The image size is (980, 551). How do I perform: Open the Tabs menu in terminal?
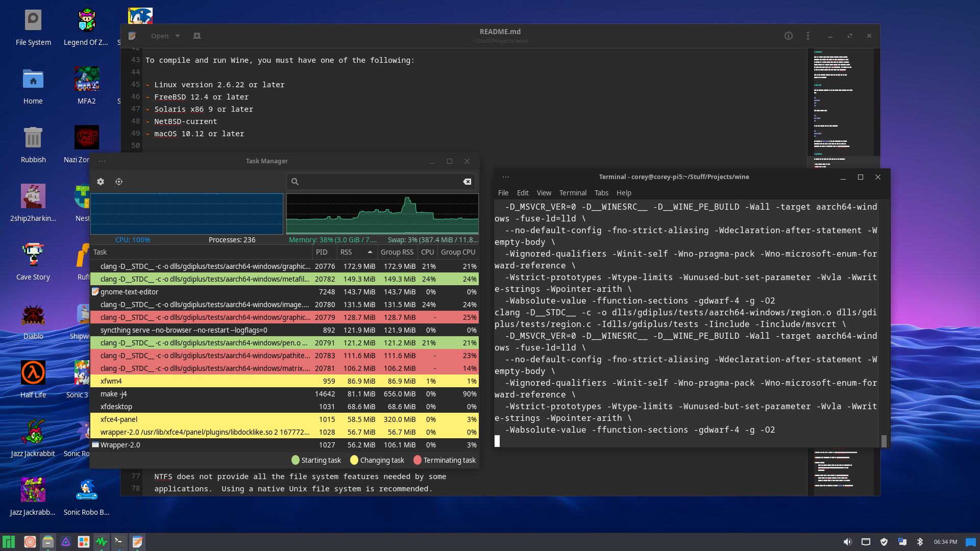tap(601, 193)
